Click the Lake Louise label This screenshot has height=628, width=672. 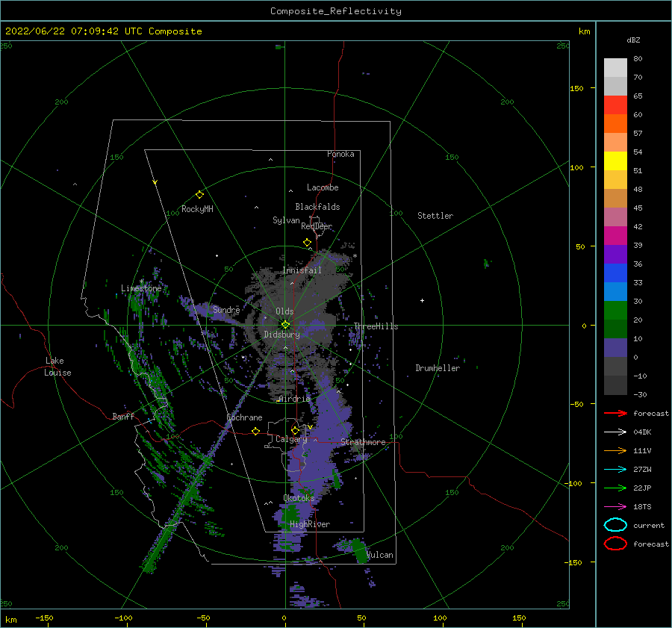click(58, 367)
